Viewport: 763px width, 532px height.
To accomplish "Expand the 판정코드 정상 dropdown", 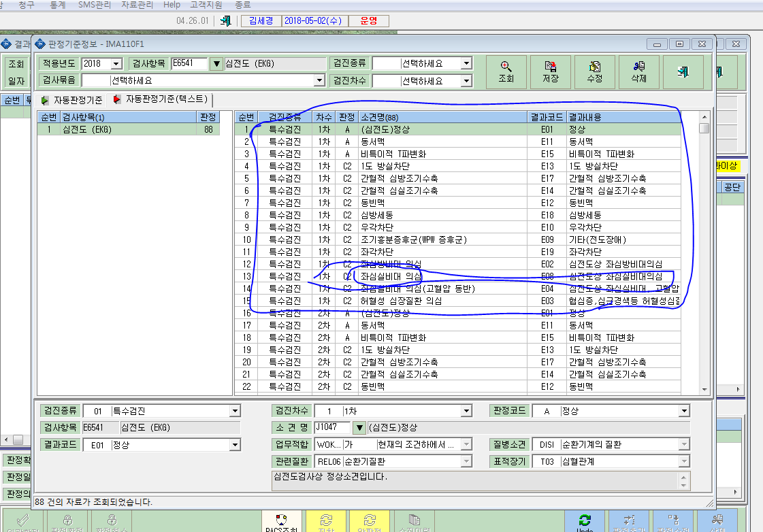I will pyautogui.click(x=684, y=412).
